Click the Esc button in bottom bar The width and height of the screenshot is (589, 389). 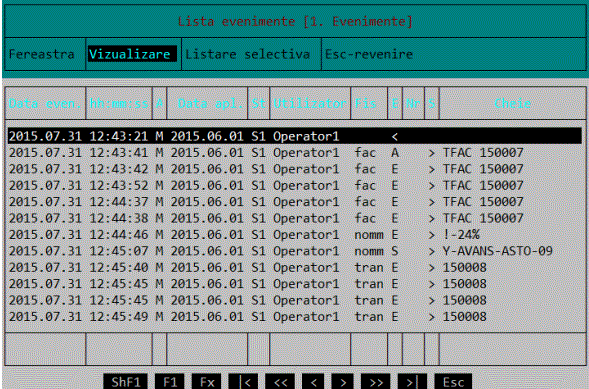(x=453, y=382)
